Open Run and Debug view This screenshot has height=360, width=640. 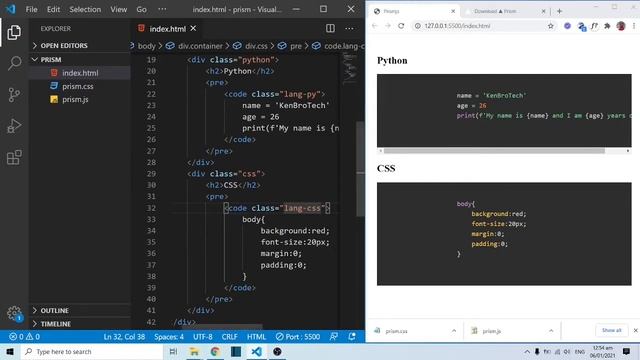[14, 126]
